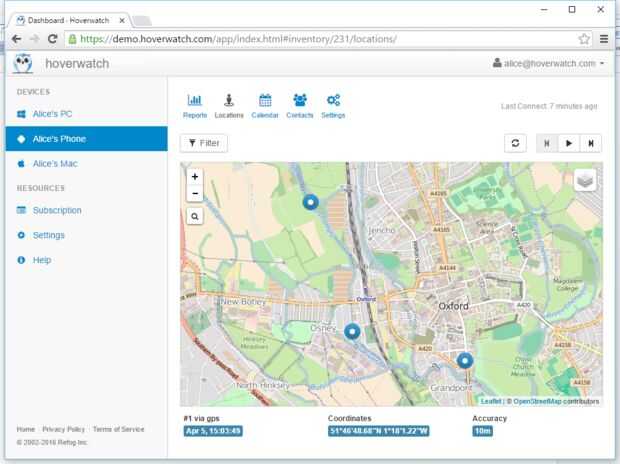Open the Terms of Service link
620x464 pixels.
point(119,429)
